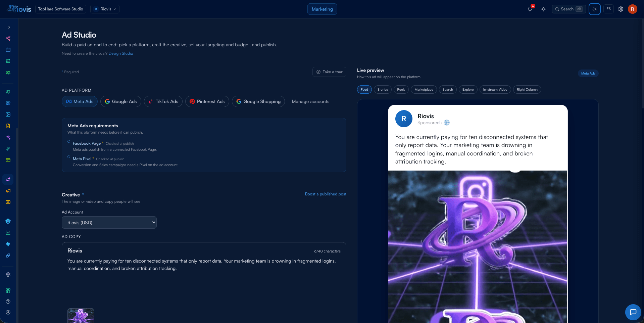Open the notifications bell with red badge
Image resolution: width=644 pixels, height=323 pixels.
[530, 9]
